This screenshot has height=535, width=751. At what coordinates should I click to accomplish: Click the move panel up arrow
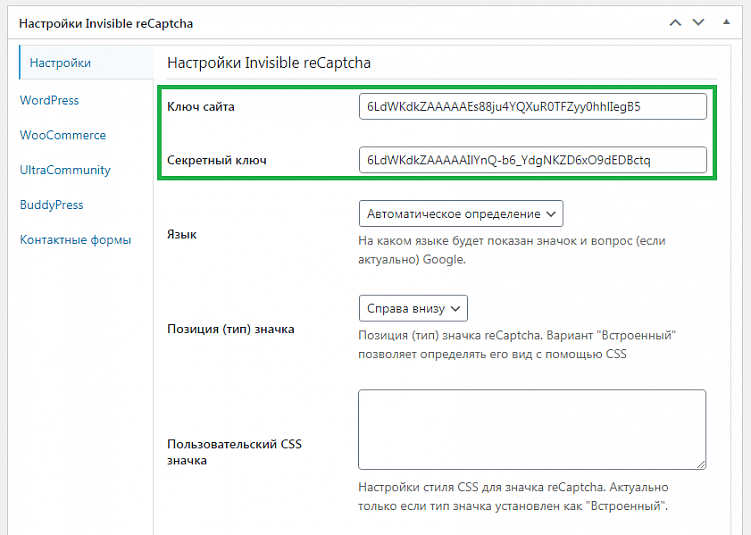pos(676,21)
